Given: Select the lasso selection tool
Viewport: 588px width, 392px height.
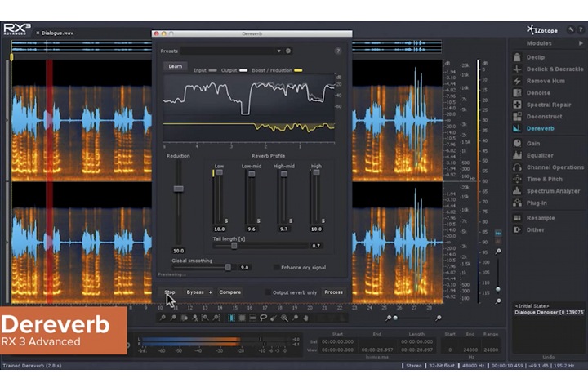Looking at the screenshot, I should 263,318.
